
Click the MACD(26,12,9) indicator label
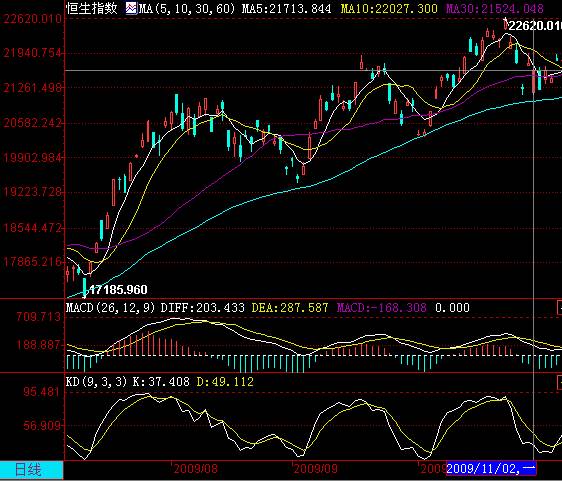pos(110,308)
